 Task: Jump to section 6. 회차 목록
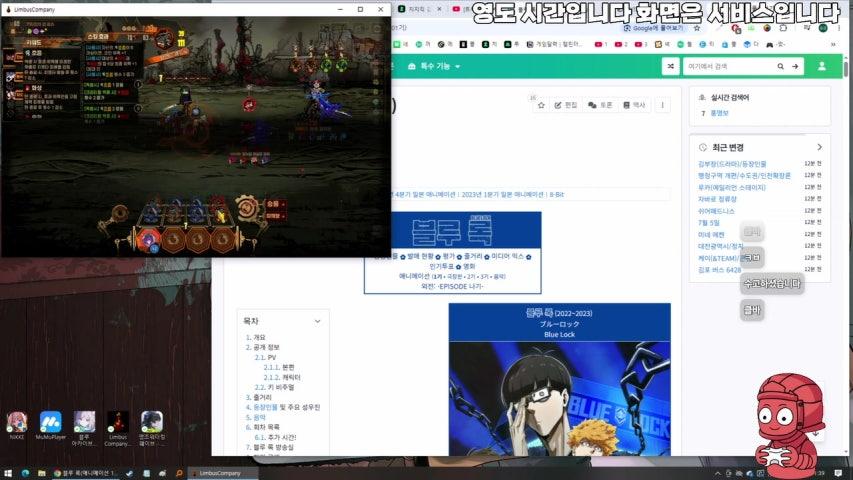pyautogui.click(x=262, y=427)
